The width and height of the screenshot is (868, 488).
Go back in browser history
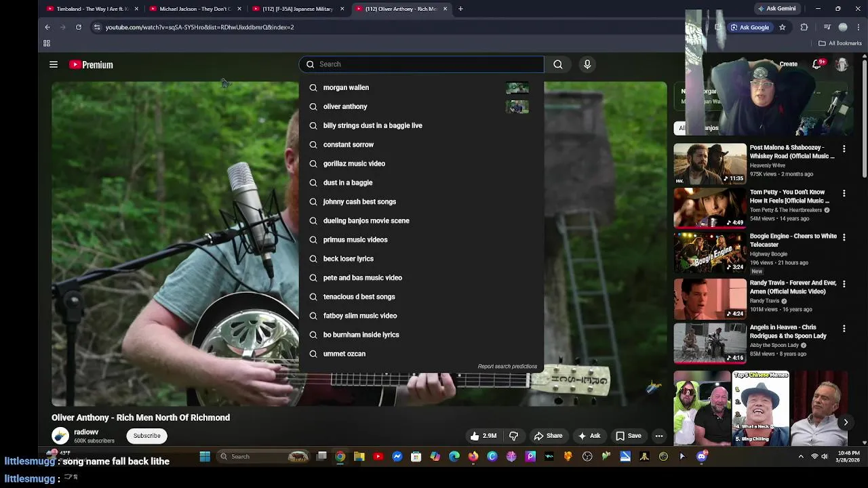pyautogui.click(x=47, y=27)
